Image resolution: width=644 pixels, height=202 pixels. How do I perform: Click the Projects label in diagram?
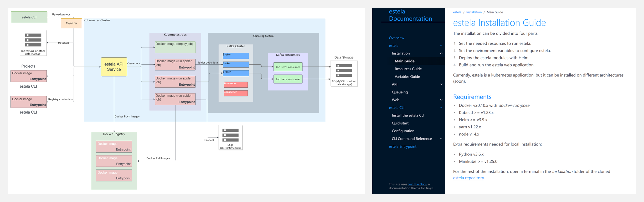[x=28, y=66]
